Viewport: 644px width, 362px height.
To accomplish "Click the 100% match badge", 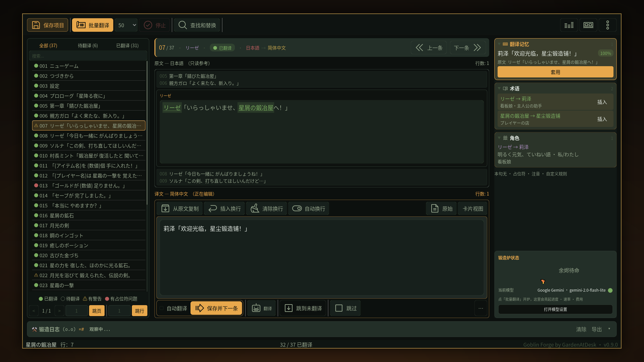I will pyautogui.click(x=605, y=53).
